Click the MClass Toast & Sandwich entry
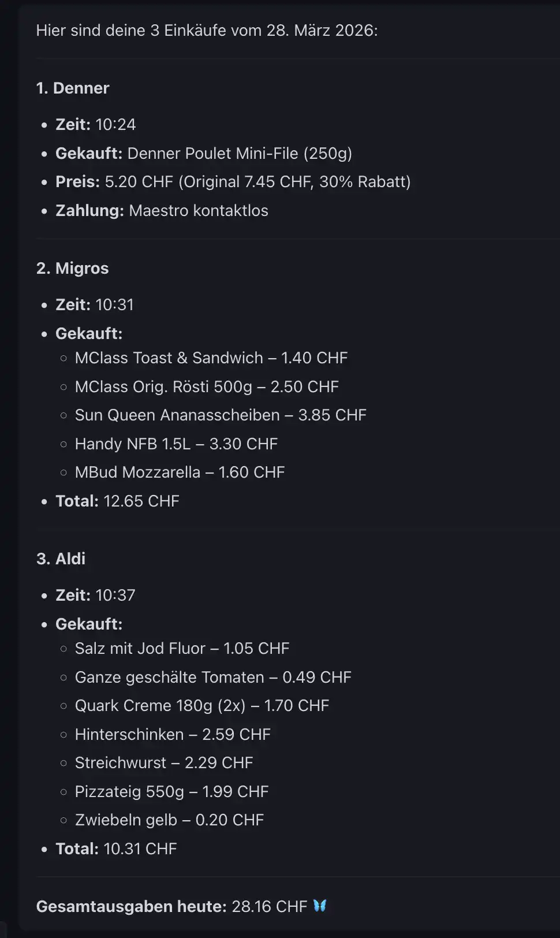560x938 pixels. tap(211, 358)
